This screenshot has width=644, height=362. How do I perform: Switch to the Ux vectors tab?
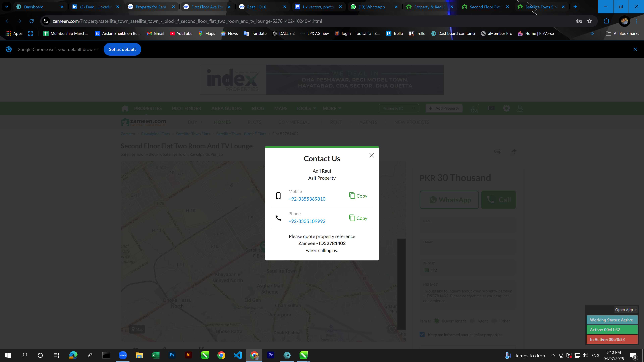[318, 7]
